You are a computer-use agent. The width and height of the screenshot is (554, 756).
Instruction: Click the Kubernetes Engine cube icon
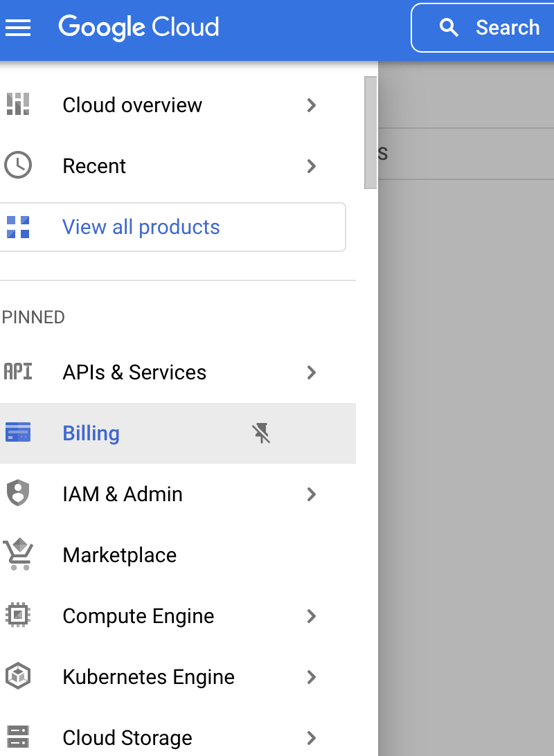tap(18, 676)
